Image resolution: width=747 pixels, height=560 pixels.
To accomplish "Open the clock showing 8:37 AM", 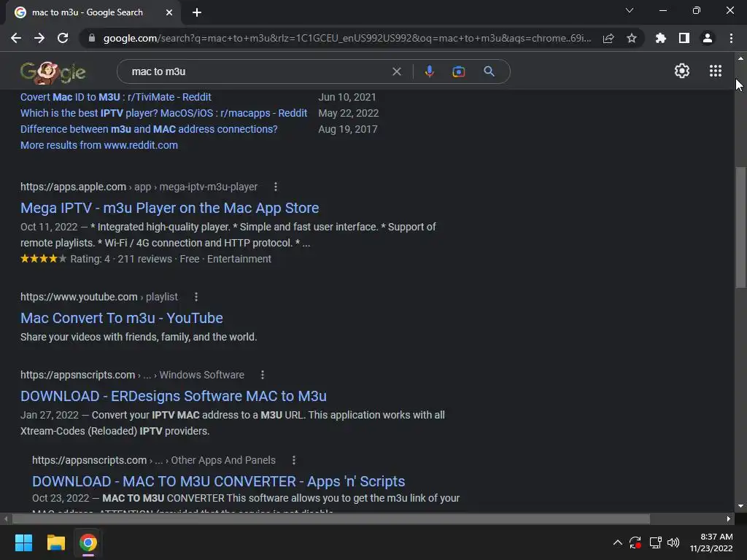I will [x=711, y=542].
